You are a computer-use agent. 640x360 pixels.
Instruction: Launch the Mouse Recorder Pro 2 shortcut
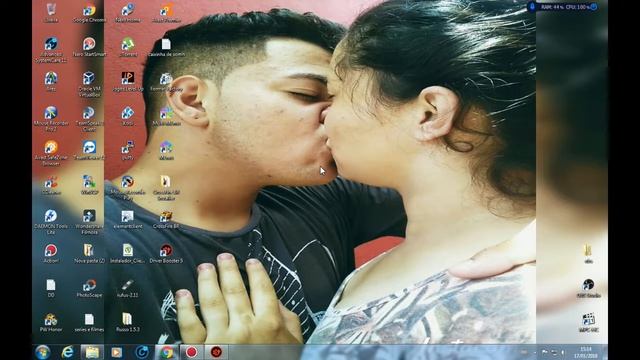coord(51,118)
